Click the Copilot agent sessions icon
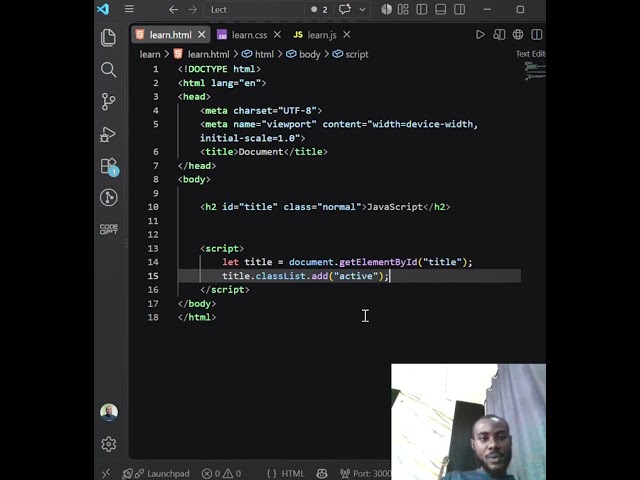The width and height of the screenshot is (640, 480). click(x=386, y=9)
